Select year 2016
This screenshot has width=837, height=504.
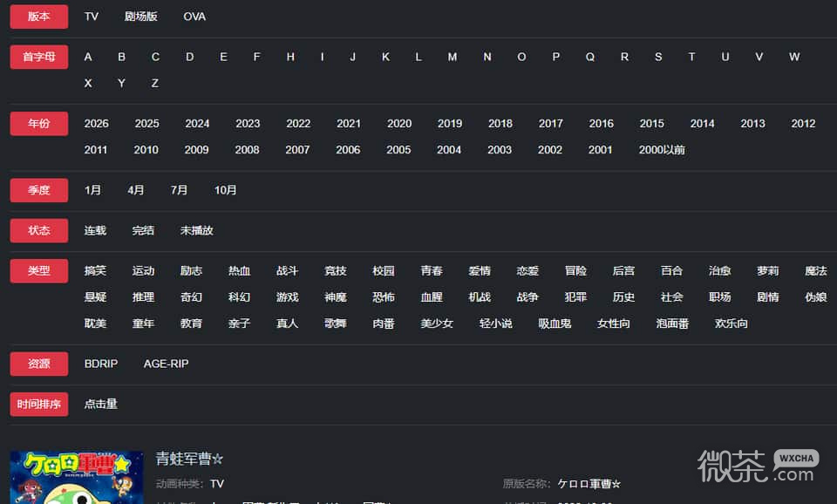click(601, 123)
